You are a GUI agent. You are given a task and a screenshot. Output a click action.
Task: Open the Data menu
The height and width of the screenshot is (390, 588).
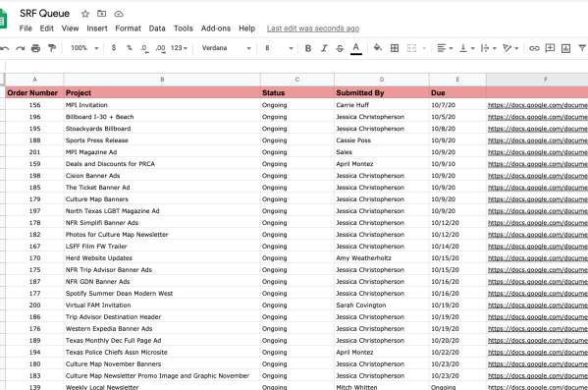pyautogui.click(x=157, y=28)
